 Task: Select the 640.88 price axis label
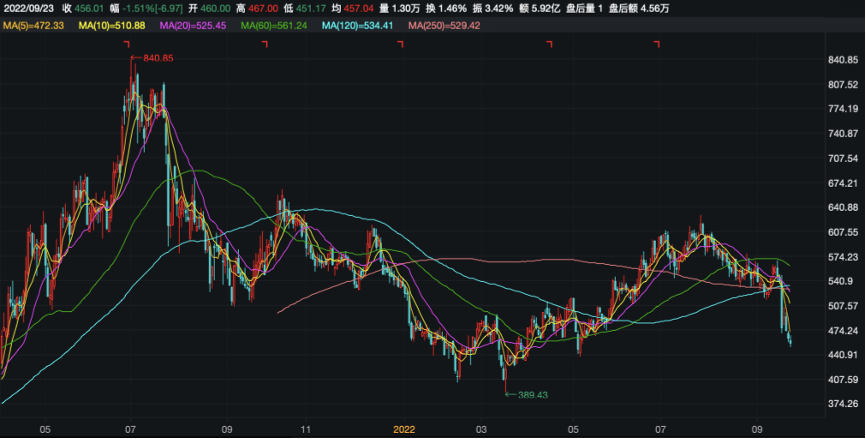tap(843, 208)
